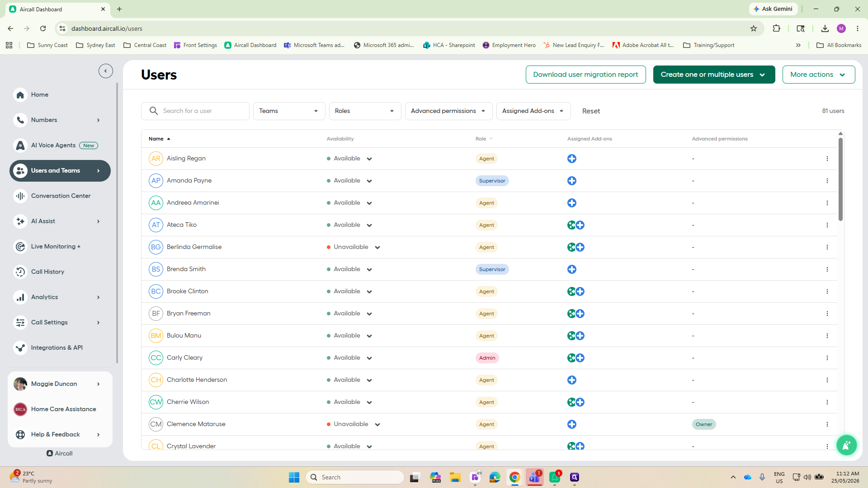Click the green AI assistant floating button
This screenshot has height=488, width=868.
point(846,446)
